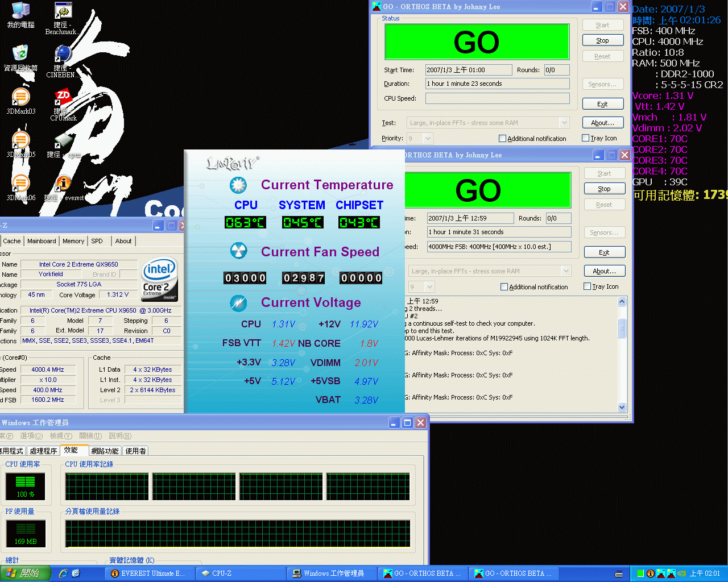Open Priority dropdown in top ORTHOS window
The width and height of the screenshot is (728, 582).
point(428,138)
